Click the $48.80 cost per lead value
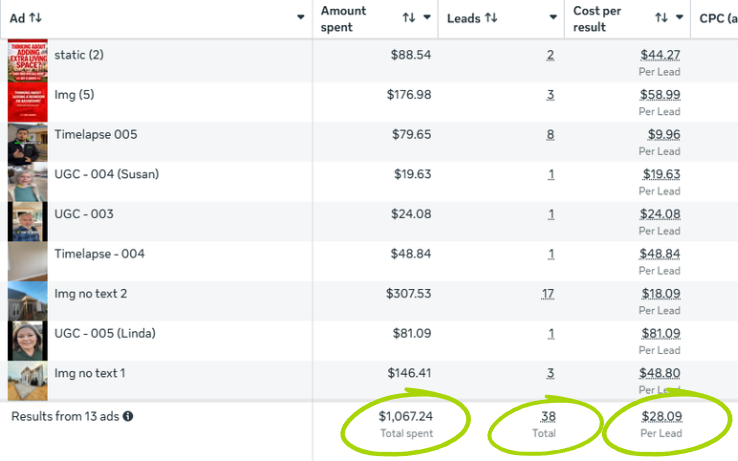Image resolution: width=738 pixels, height=461 pixels. coord(659,373)
